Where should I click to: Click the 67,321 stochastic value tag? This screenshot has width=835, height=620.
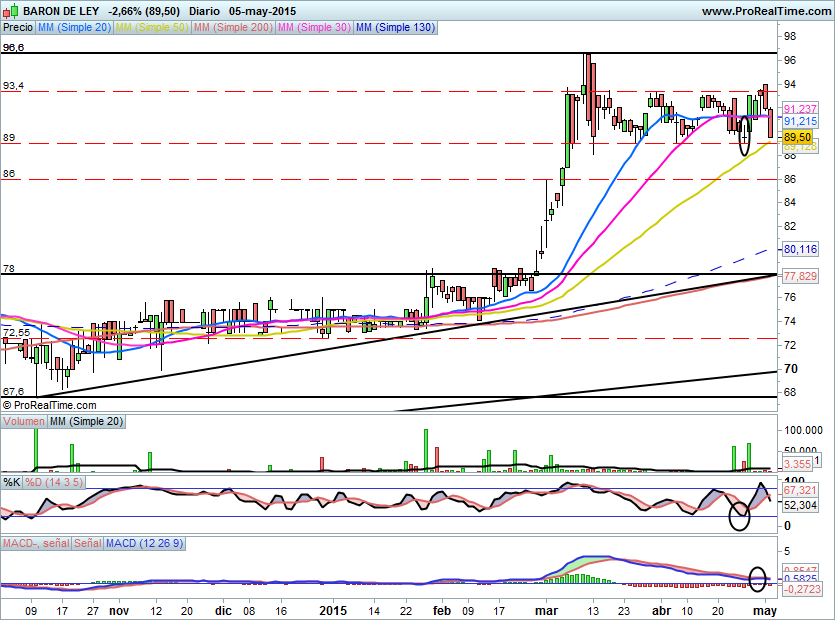click(800, 490)
